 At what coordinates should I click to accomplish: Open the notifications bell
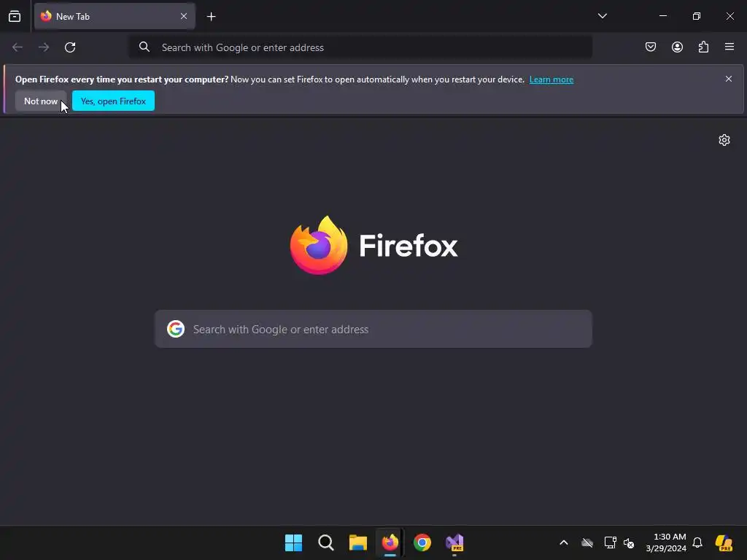(x=697, y=542)
